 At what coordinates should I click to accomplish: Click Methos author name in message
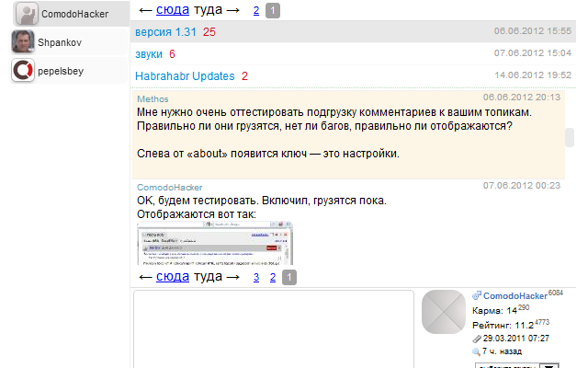(153, 99)
